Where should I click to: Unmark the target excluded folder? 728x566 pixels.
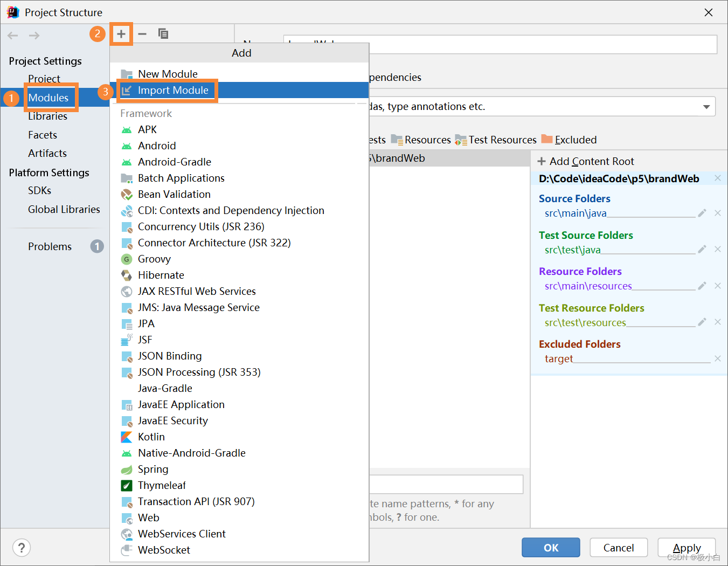[x=718, y=358]
